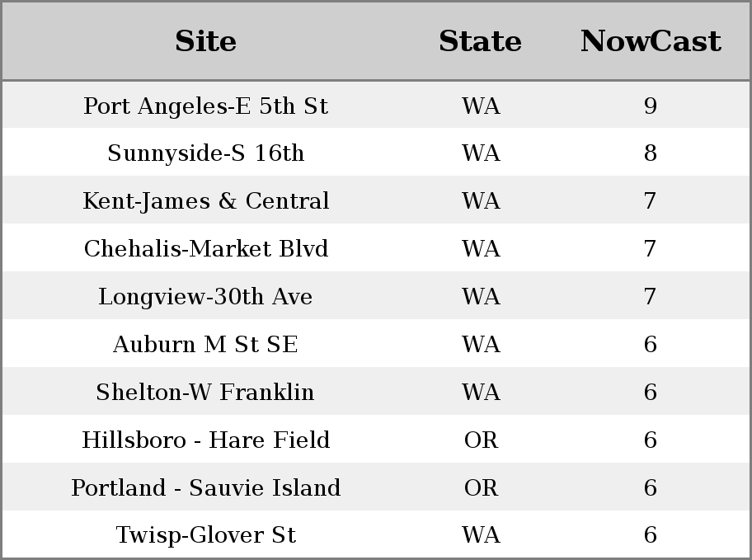
Task: Select Port Angeles-E 5th St site
Action: pos(205,106)
